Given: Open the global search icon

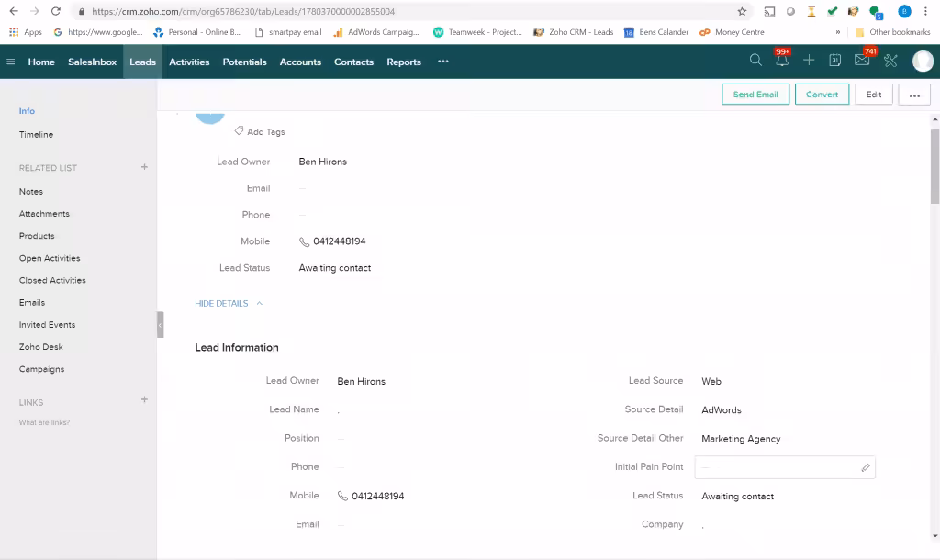Looking at the screenshot, I should pyautogui.click(x=755, y=61).
